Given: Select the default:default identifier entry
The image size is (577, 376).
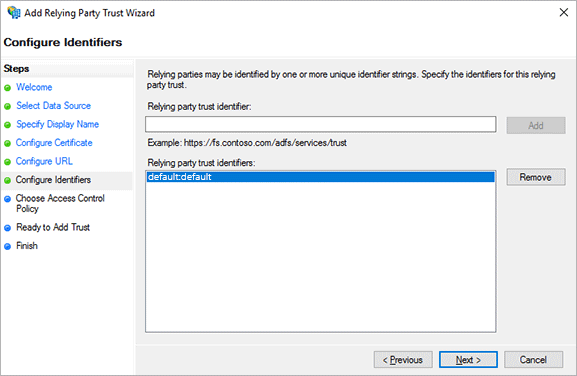Looking at the screenshot, I should pyautogui.click(x=321, y=177).
